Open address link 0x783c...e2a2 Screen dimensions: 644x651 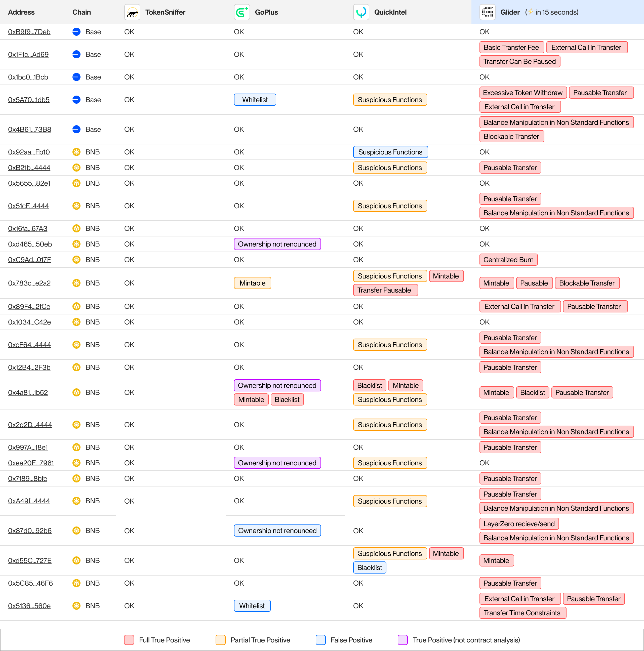(x=29, y=283)
